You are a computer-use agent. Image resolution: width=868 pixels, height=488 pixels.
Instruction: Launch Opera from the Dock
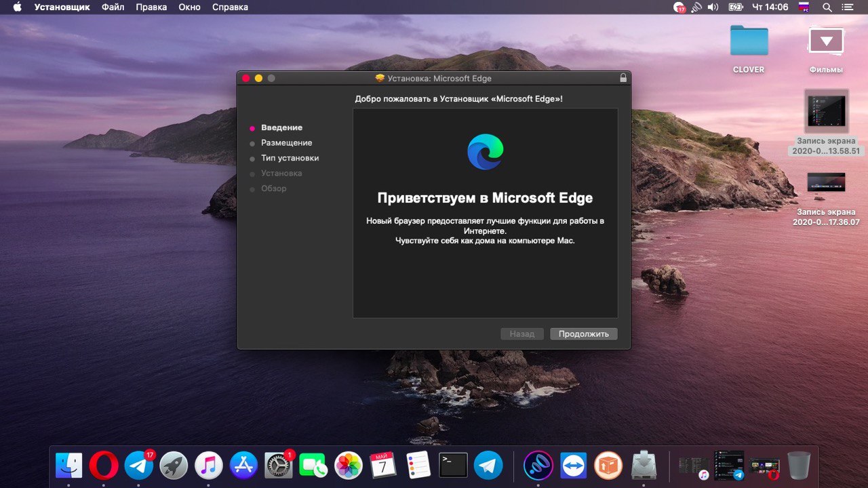pos(104,466)
